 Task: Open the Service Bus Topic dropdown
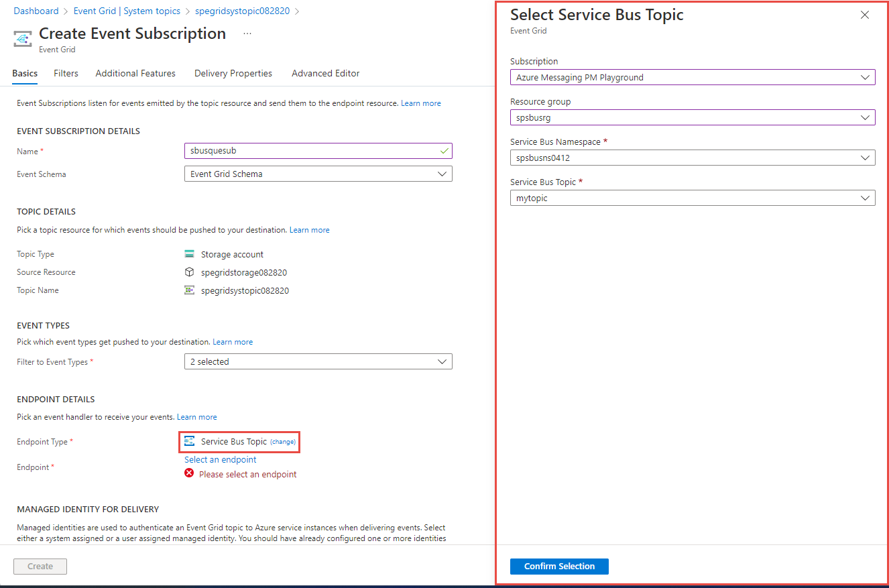click(692, 198)
